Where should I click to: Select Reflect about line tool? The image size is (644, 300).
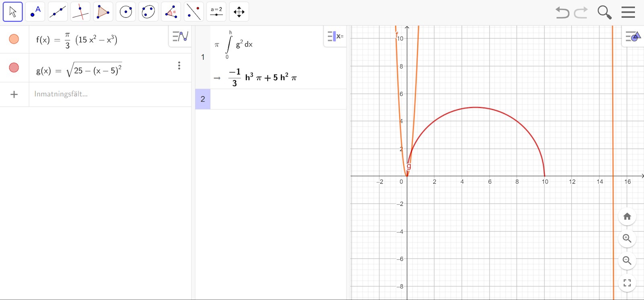coord(194,12)
